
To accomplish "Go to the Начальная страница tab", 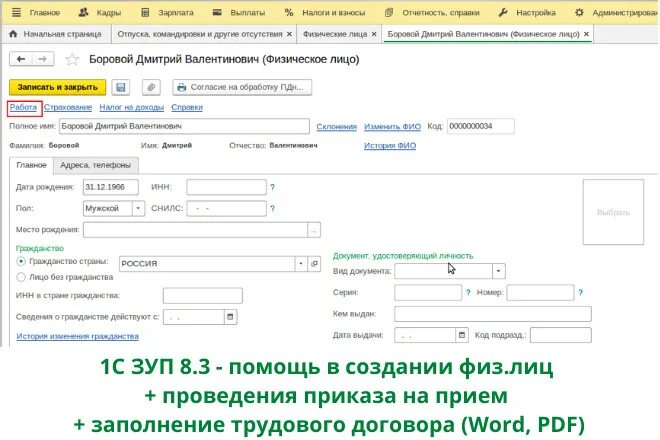I will [56, 34].
